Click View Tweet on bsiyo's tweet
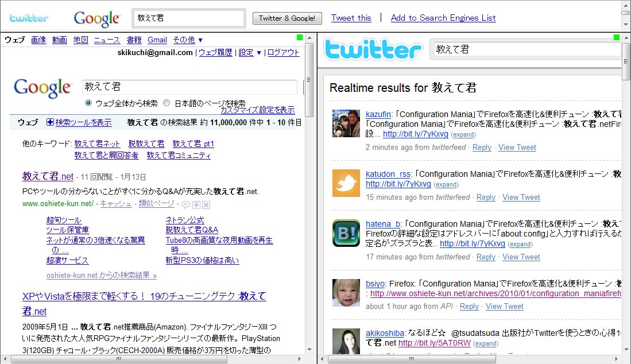This screenshot has width=631, height=364. click(505, 307)
